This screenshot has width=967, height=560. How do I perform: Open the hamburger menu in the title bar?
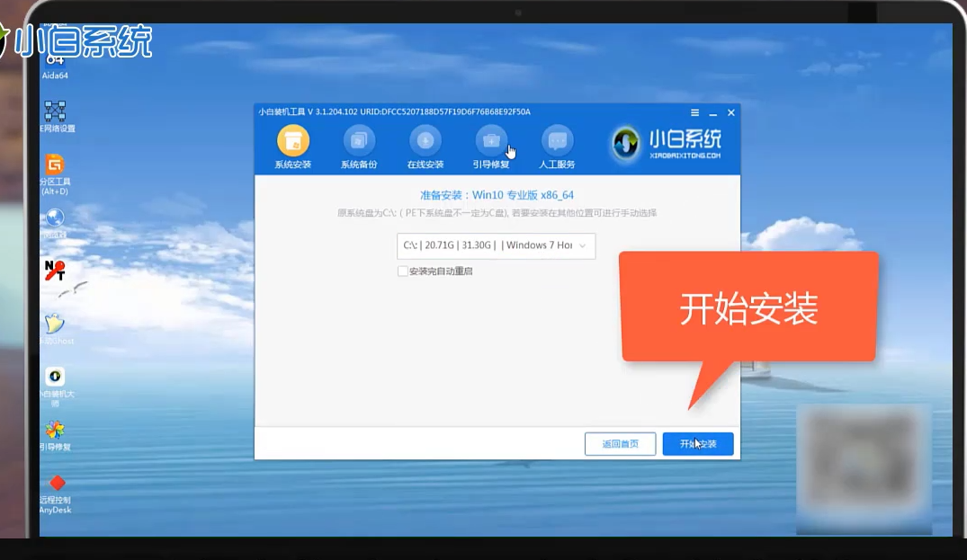click(694, 112)
